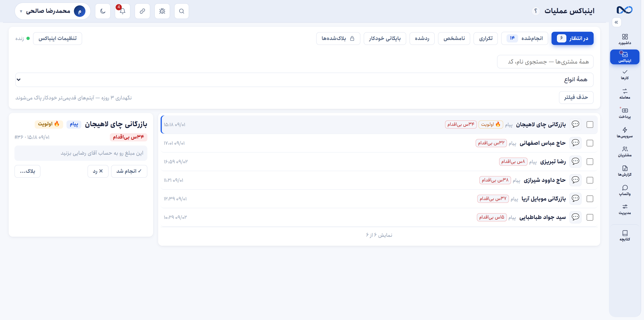Mark item done with انجام شد button
The width and height of the screenshot is (644, 320).
[129, 171]
